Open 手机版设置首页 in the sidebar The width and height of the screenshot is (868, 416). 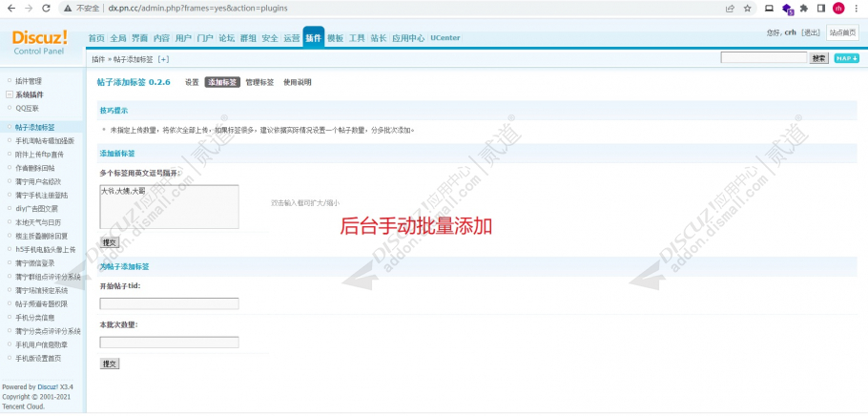coord(38,358)
